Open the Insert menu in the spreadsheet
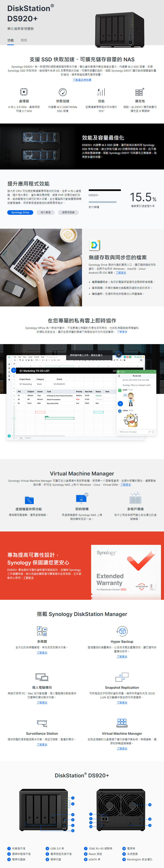 click(30, 357)
